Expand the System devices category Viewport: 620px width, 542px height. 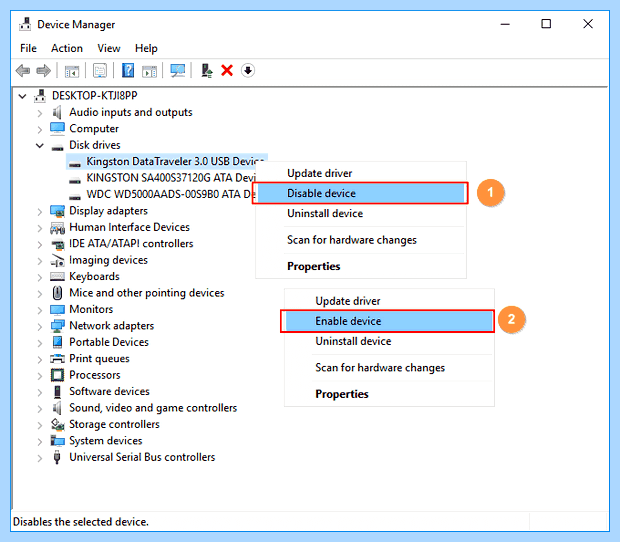coord(40,441)
